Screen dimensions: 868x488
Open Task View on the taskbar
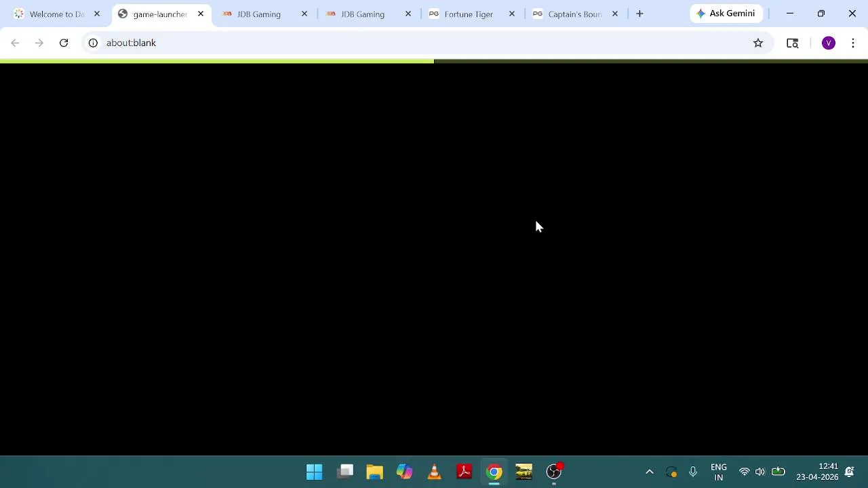coord(345,472)
